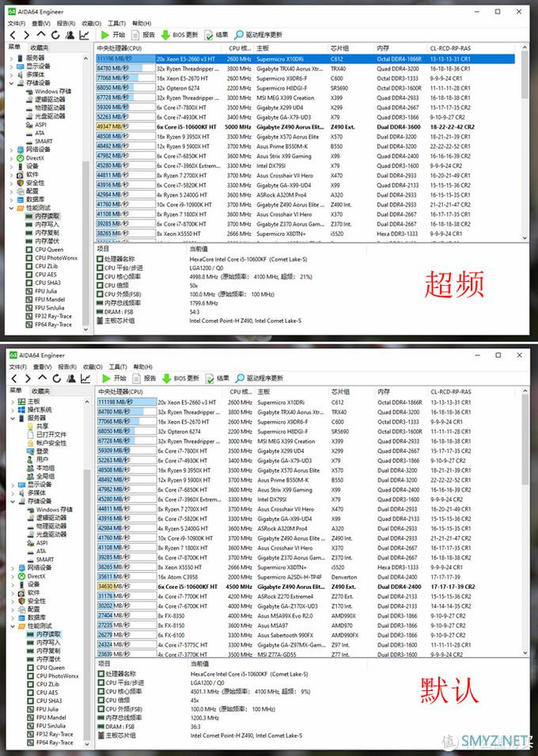Expand 操作系统 in the lower window tree
538x756 pixels.
(13, 410)
